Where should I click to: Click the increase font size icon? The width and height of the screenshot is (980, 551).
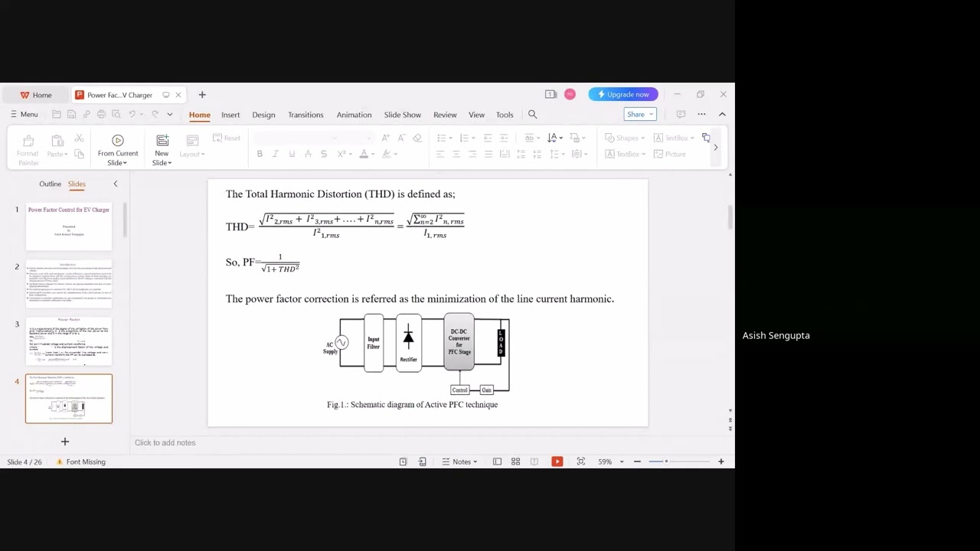coord(385,138)
